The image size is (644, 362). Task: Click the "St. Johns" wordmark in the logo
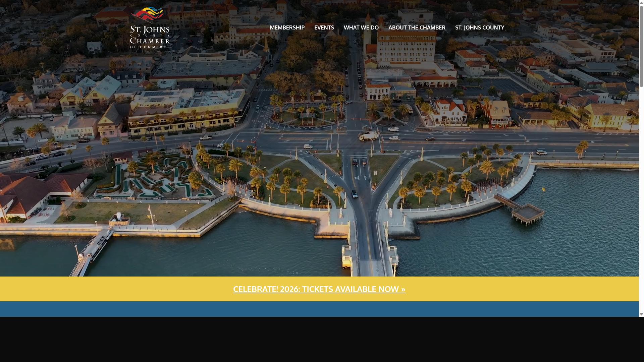150,30
